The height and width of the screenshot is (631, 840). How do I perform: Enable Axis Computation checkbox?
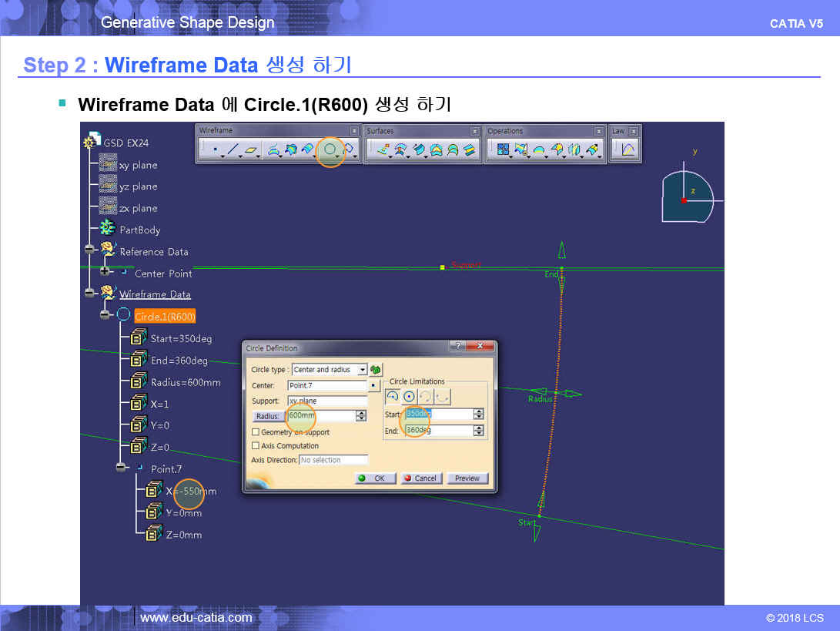(256, 445)
